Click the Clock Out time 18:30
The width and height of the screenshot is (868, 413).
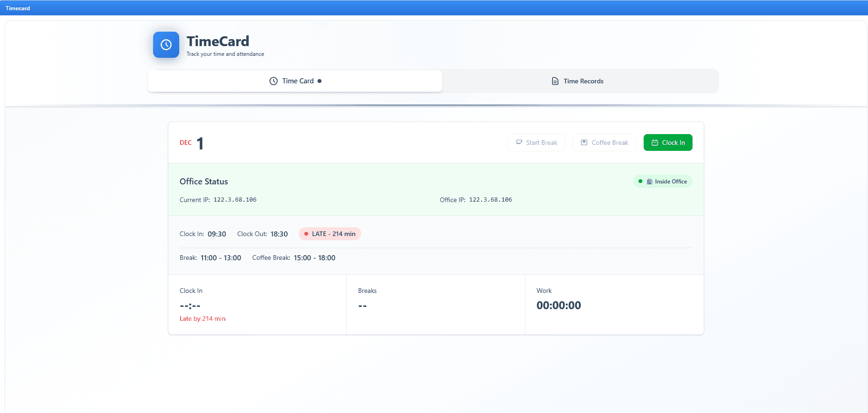click(x=279, y=234)
